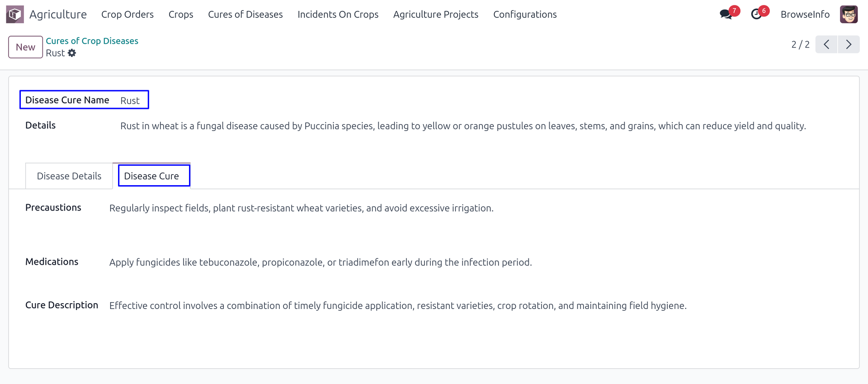Click the user avatar picture
This screenshot has width=868, height=384.
pos(849,14)
